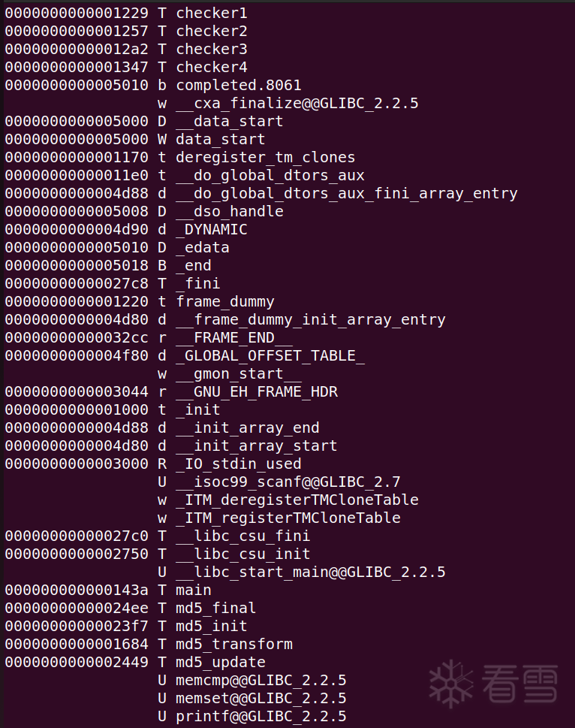Click the printf@@GLIBC_2.2.5 entry
This screenshot has height=728, width=575.
point(260,716)
